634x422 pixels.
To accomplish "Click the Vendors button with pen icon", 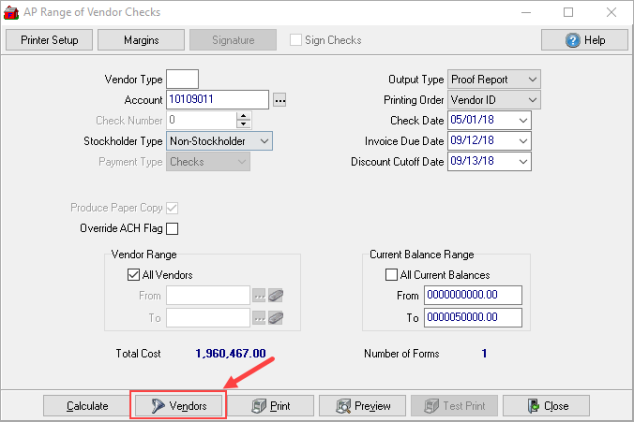I will (x=178, y=406).
